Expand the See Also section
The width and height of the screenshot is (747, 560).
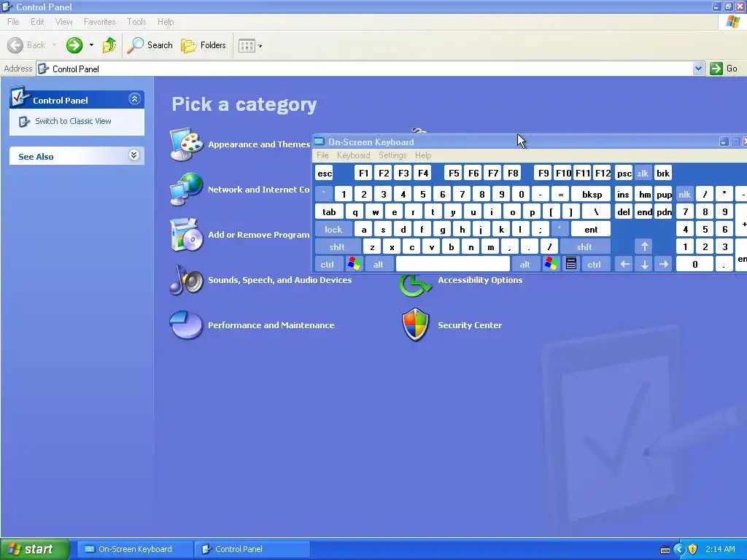click(x=134, y=155)
